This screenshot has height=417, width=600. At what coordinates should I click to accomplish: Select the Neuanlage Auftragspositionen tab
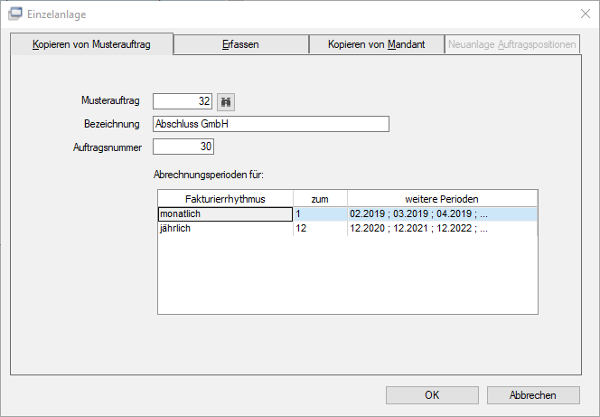click(x=512, y=44)
